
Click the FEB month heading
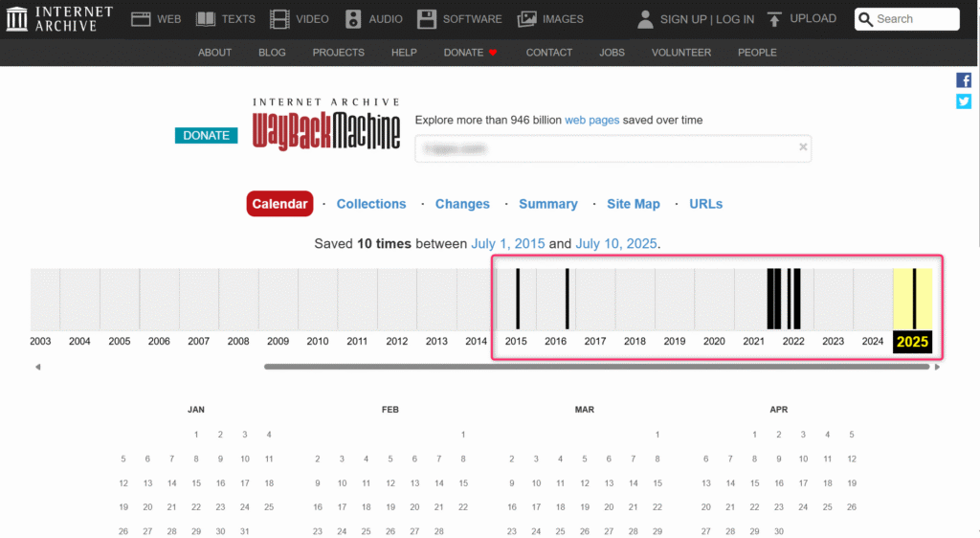pos(390,410)
